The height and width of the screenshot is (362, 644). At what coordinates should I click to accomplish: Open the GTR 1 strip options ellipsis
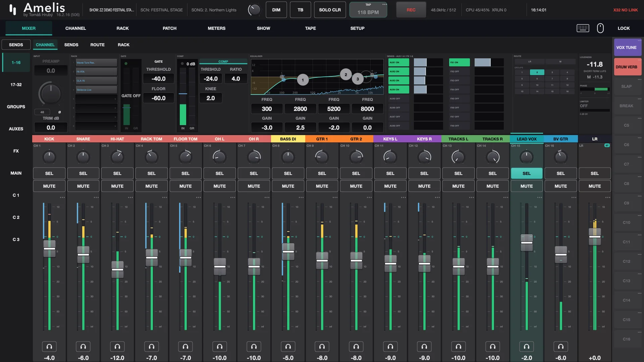tap(335, 197)
